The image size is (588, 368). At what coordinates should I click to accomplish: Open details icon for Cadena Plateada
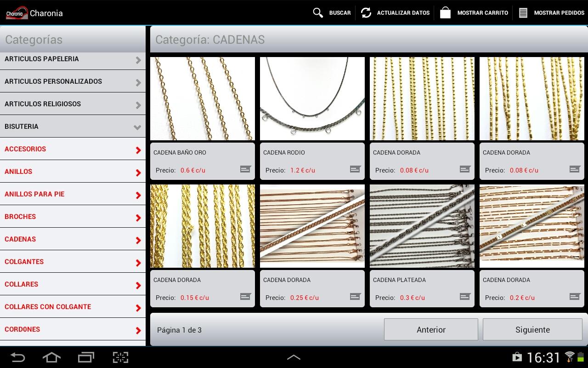click(x=465, y=297)
